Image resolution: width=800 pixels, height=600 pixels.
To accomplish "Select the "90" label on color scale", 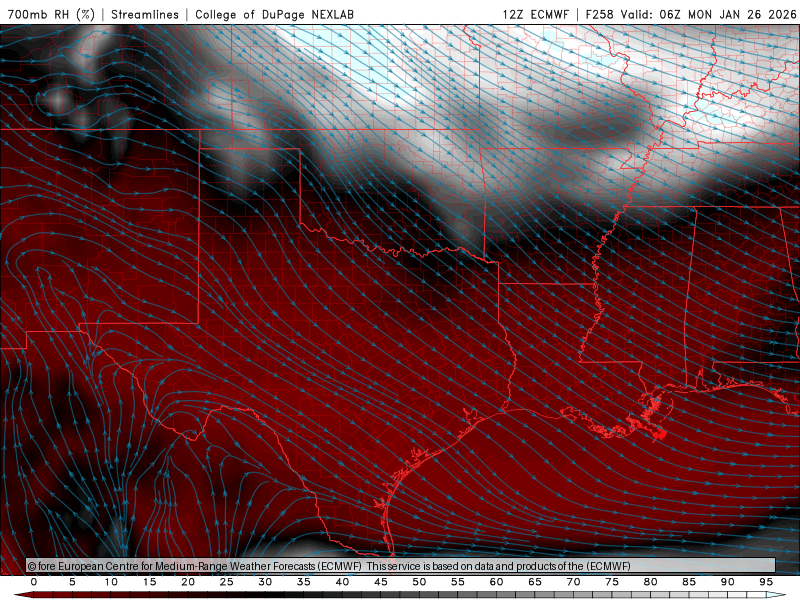I will [728, 582].
